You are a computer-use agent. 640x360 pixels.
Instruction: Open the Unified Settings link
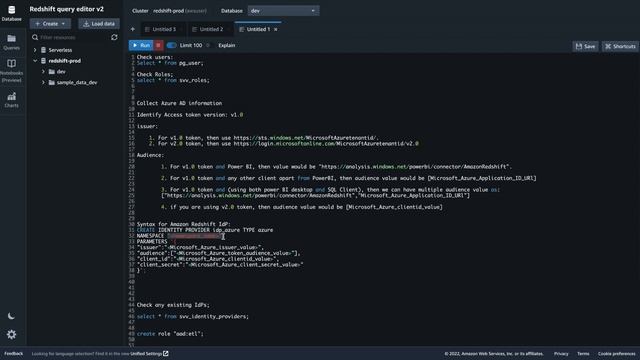point(146,353)
